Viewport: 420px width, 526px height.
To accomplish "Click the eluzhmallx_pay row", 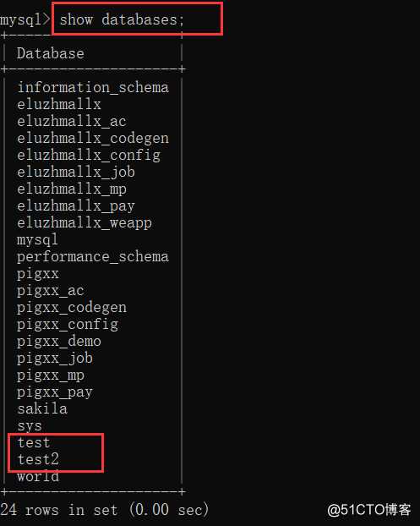I will pos(76,206).
